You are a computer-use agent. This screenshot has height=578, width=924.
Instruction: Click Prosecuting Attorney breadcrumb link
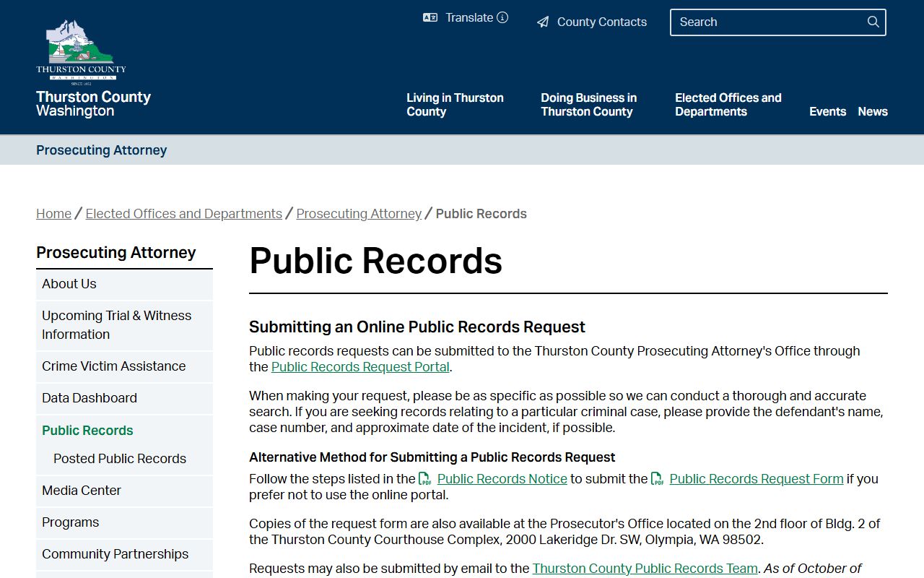tap(359, 214)
